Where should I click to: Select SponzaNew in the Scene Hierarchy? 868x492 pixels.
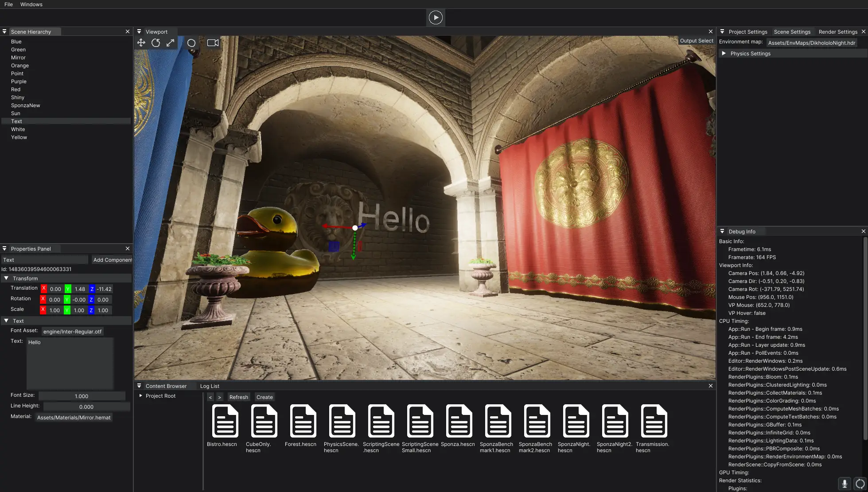pyautogui.click(x=26, y=105)
